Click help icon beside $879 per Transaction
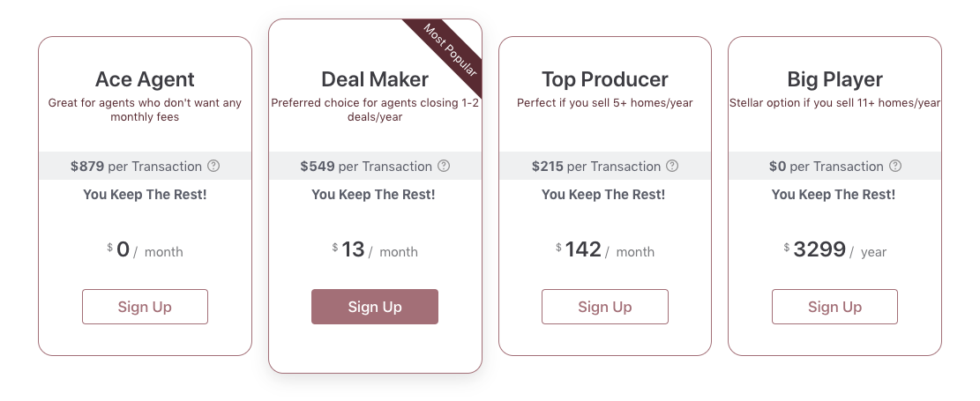This screenshot has width=980, height=401. click(x=213, y=167)
